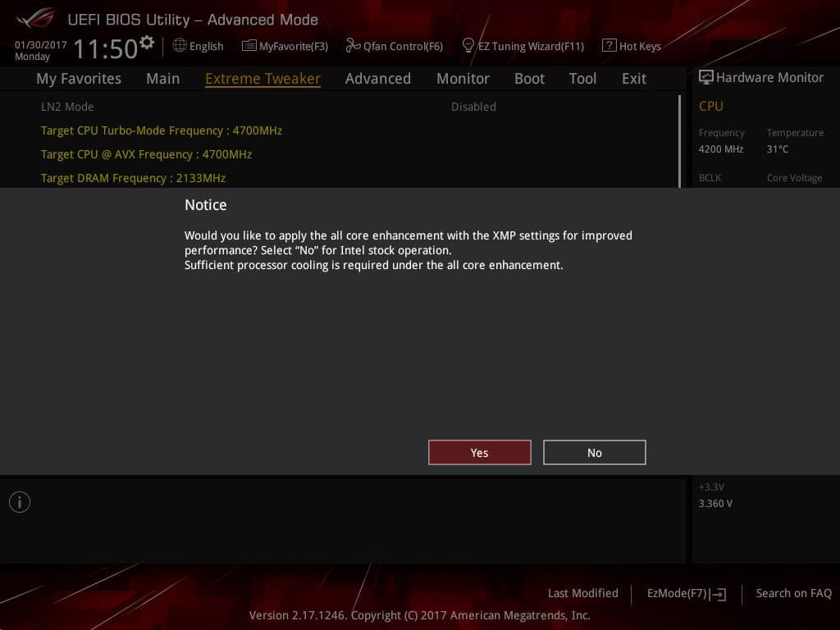Click the MyFavorite list icon
The height and width of the screenshot is (630, 840).
pos(249,46)
